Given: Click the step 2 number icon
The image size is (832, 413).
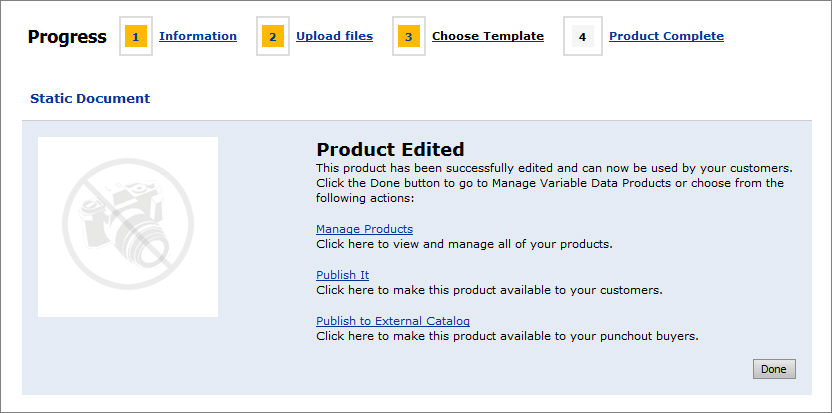Looking at the screenshot, I should click(273, 37).
